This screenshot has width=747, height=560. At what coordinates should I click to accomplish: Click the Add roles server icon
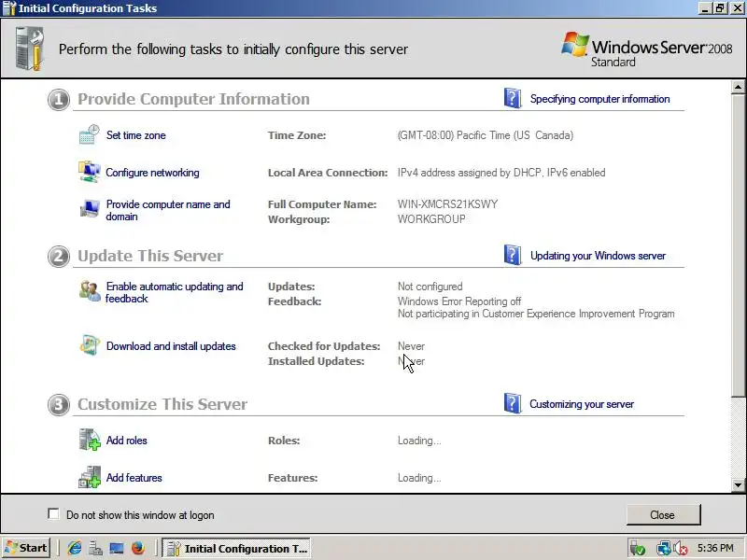pos(89,440)
